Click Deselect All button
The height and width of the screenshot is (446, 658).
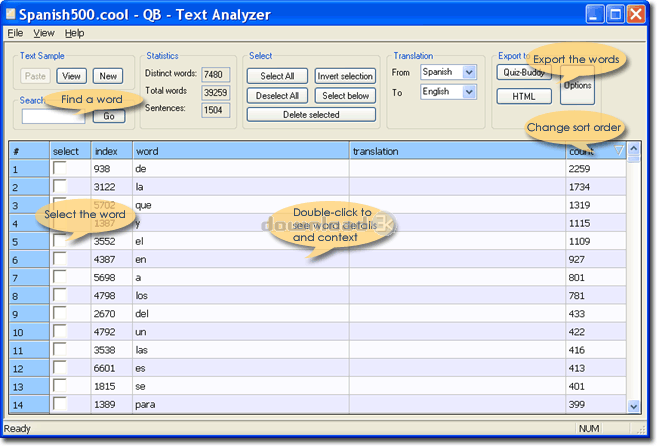pos(277,96)
